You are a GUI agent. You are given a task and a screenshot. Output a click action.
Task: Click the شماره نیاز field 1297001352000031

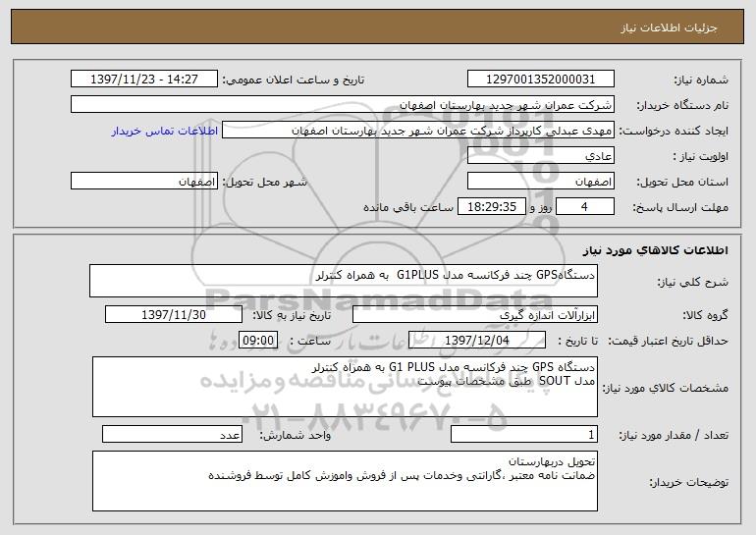click(x=540, y=80)
